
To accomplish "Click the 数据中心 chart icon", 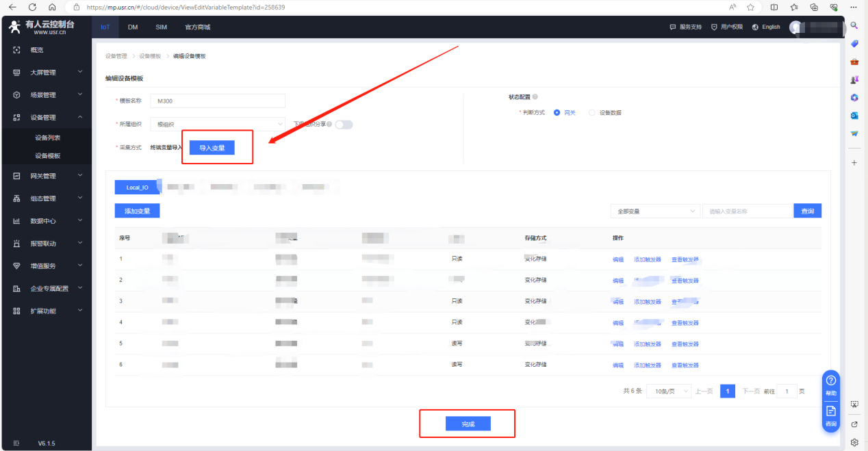I will (x=17, y=221).
